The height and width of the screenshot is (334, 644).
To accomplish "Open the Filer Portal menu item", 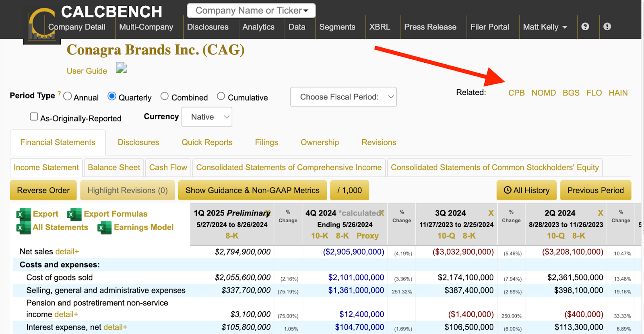I will (x=490, y=27).
